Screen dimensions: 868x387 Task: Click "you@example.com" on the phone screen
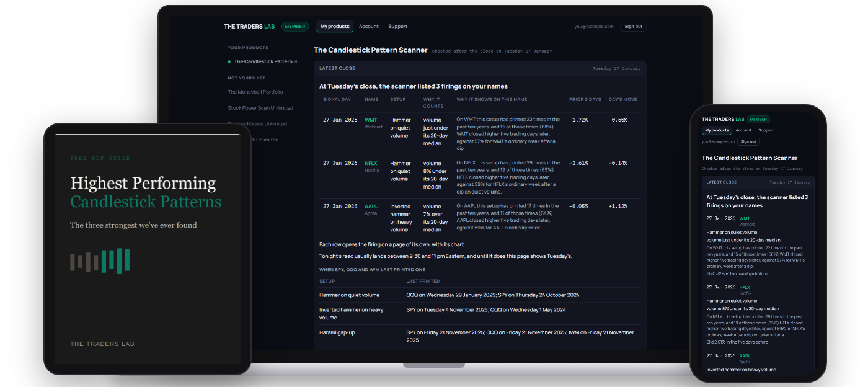[x=718, y=141]
